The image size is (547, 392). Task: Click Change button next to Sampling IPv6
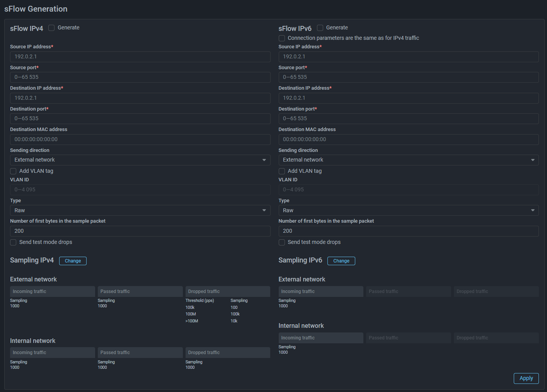341,261
